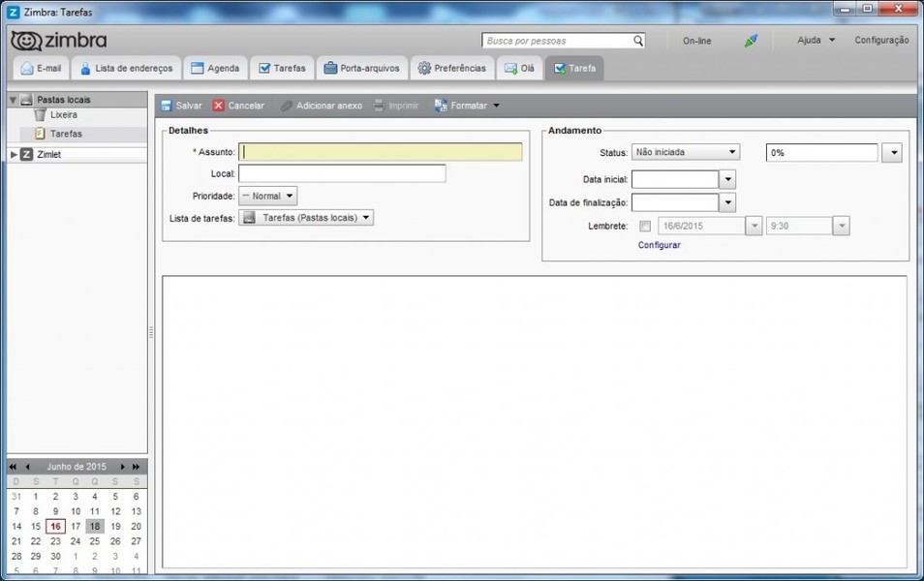
Task: Click the Configurar link
Action: [659, 245]
